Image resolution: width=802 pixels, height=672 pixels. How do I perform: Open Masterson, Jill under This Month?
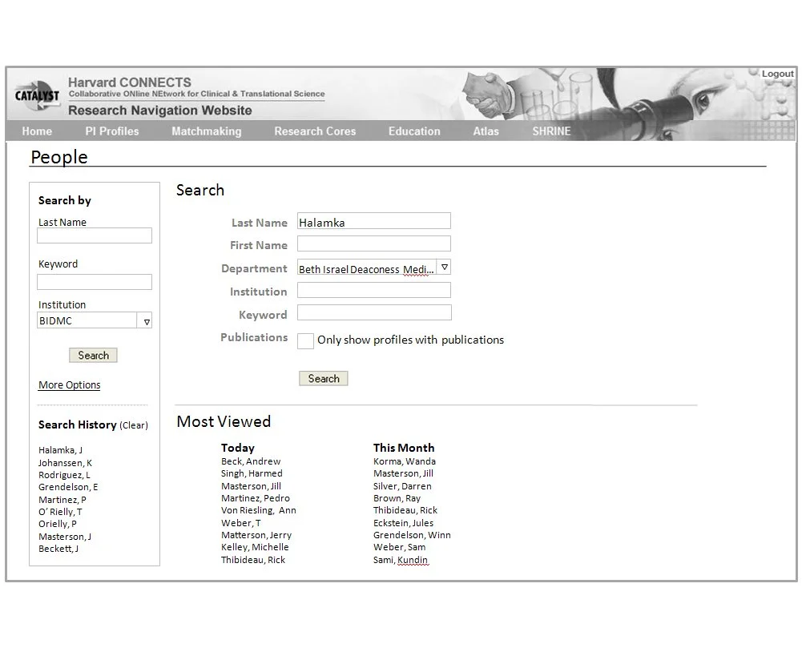[403, 473]
